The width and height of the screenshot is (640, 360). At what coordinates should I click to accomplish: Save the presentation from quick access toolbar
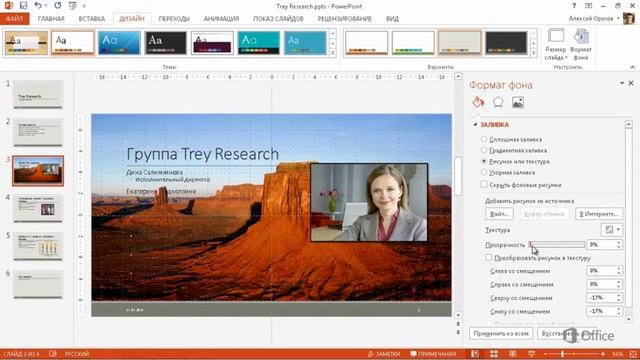coord(23,6)
